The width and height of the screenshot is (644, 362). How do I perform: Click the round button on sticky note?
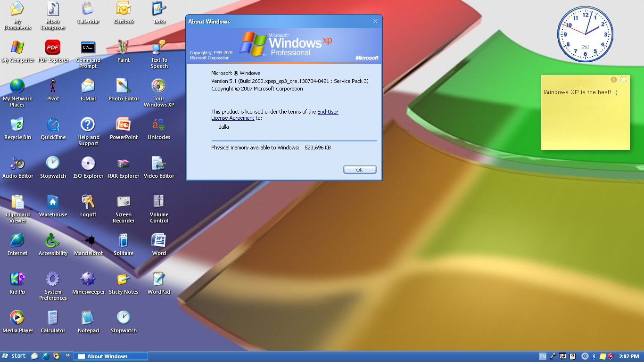[613, 80]
